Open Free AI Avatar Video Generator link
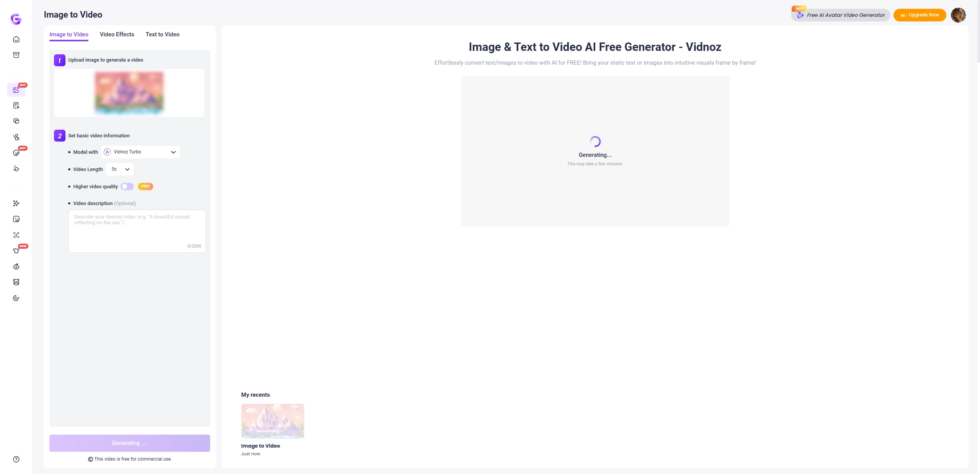980x474 pixels. click(x=841, y=15)
